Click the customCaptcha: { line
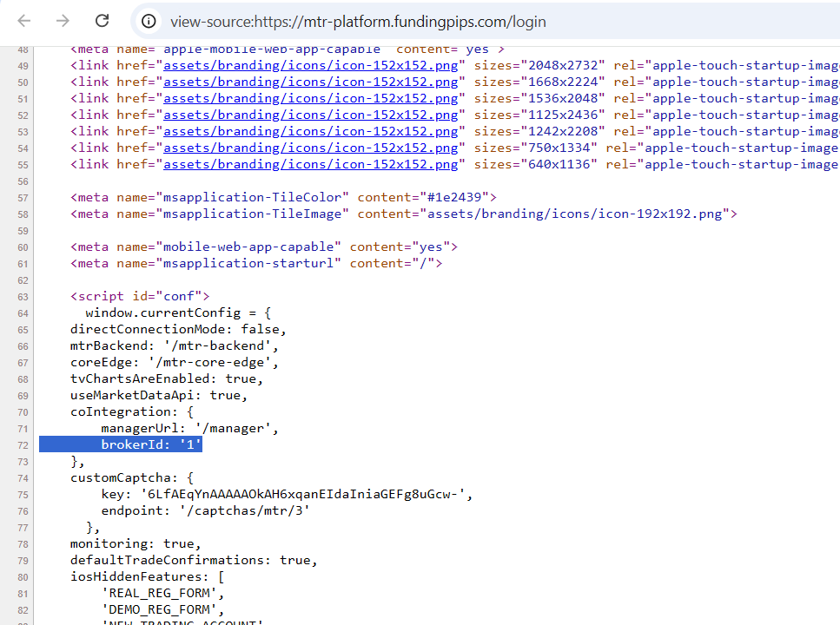Screen dimensions: 840x625 pyautogui.click(x=132, y=477)
